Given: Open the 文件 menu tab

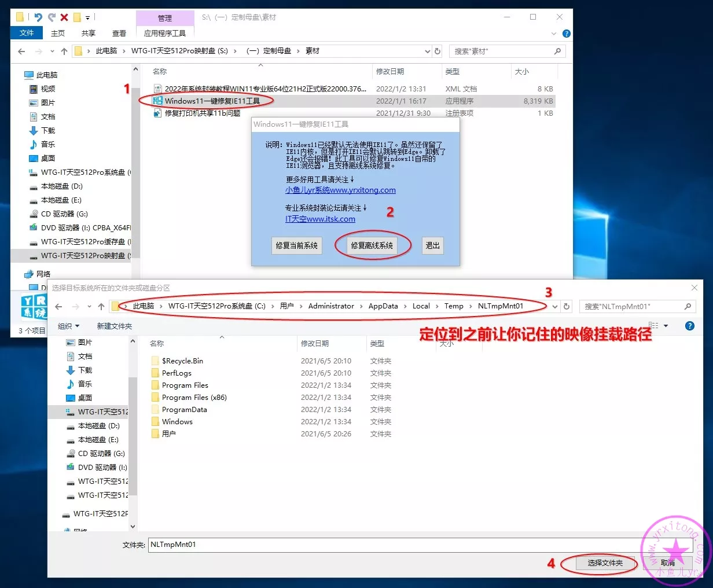Looking at the screenshot, I should pos(27,33).
